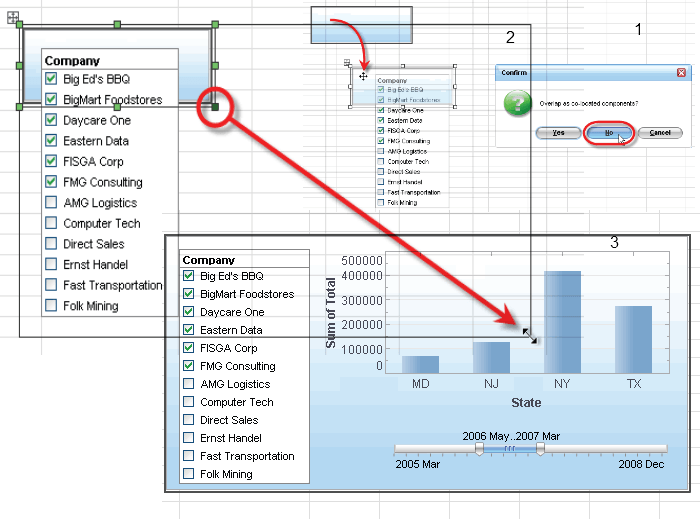Click No in the Confirm dialog

(609, 133)
